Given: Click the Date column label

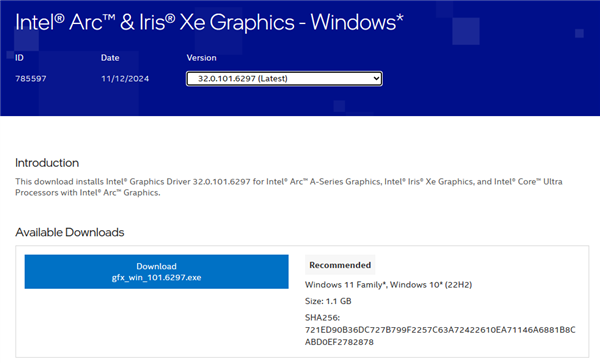Looking at the screenshot, I should click(x=110, y=58).
